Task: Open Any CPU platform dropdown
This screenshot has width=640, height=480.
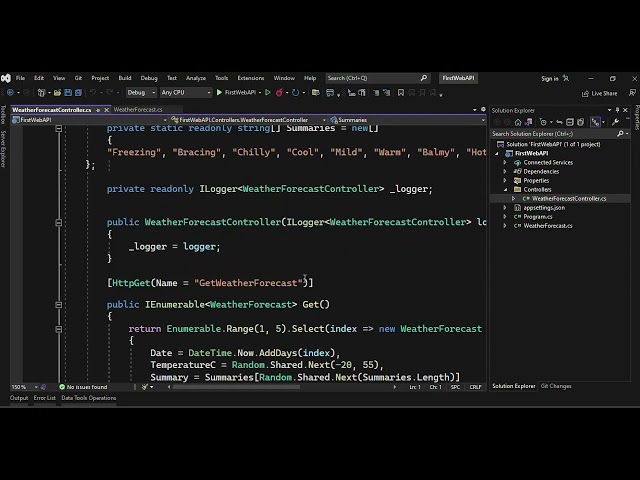Action: 186,93
